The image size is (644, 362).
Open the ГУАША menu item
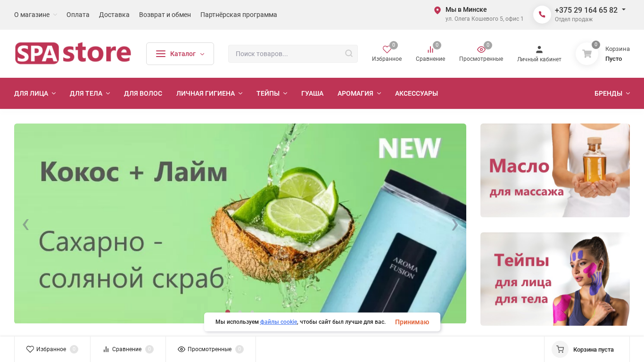click(312, 93)
